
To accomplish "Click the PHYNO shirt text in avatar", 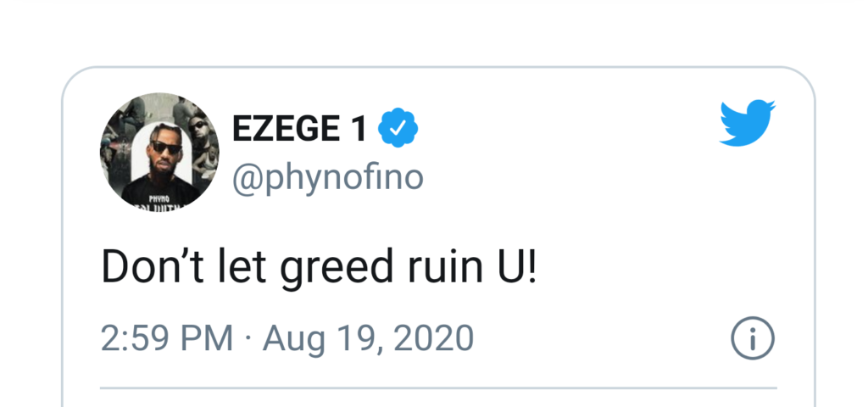I will (159, 197).
